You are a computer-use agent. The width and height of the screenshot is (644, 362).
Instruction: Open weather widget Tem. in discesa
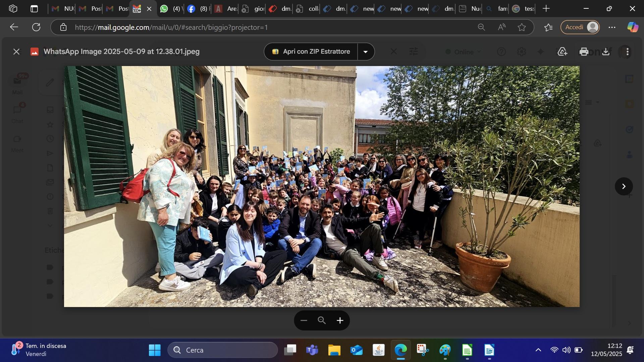click(39, 350)
